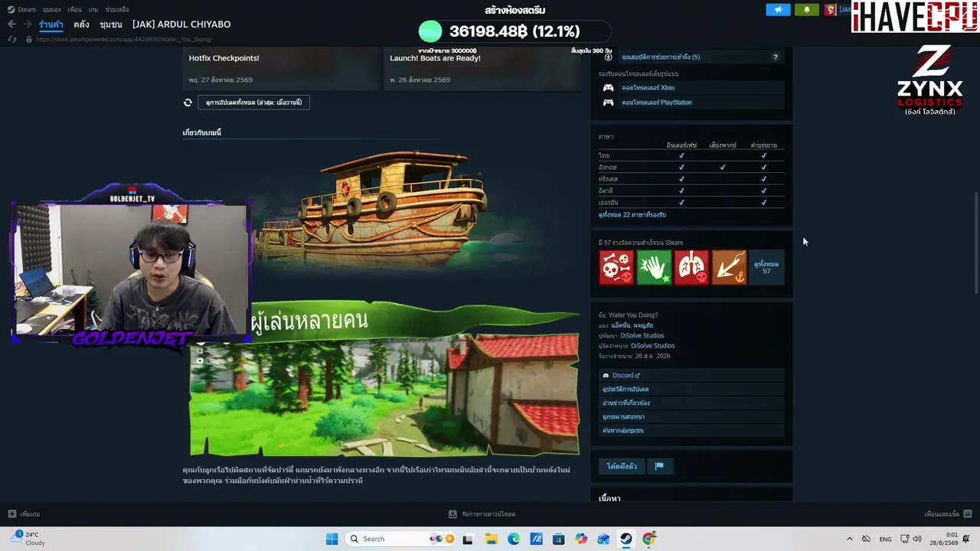The height and width of the screenshot is (551, 980).
Task: Open the find community groups link
Action: 691,431
